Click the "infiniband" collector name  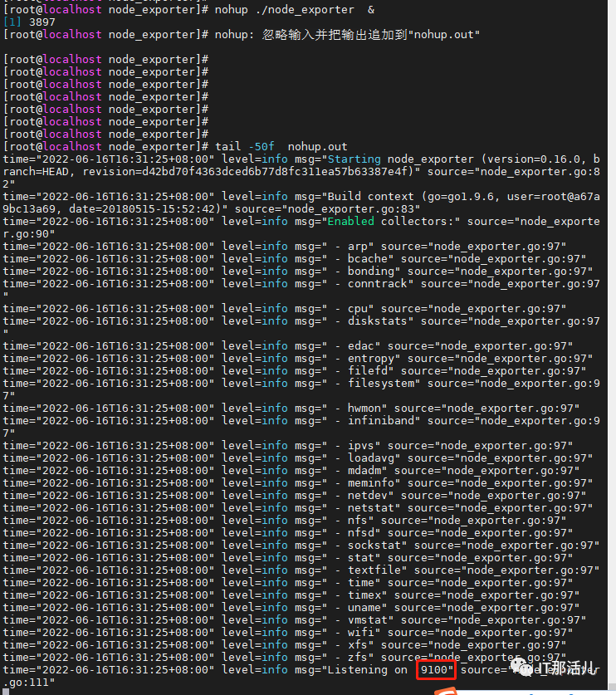(381, 420)
